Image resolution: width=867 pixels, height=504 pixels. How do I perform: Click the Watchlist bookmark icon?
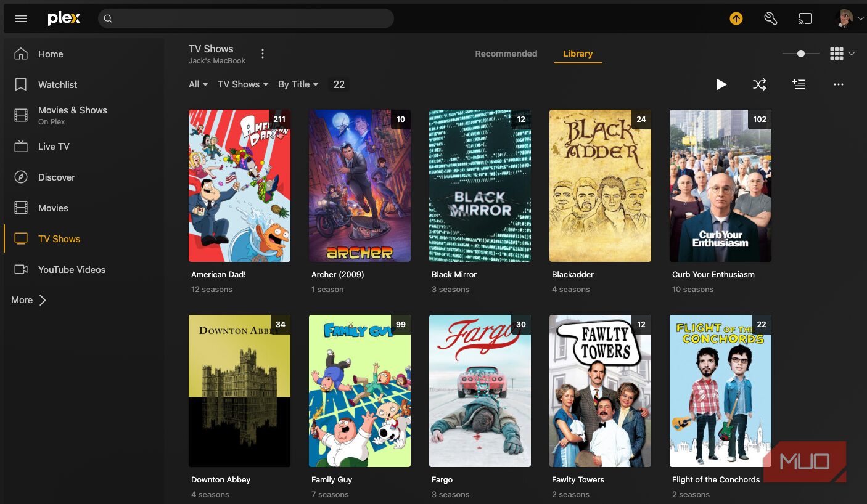coord(21,84)
